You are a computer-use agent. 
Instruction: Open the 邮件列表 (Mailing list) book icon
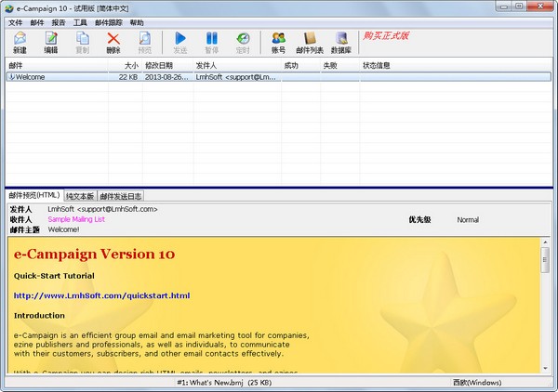310,43
